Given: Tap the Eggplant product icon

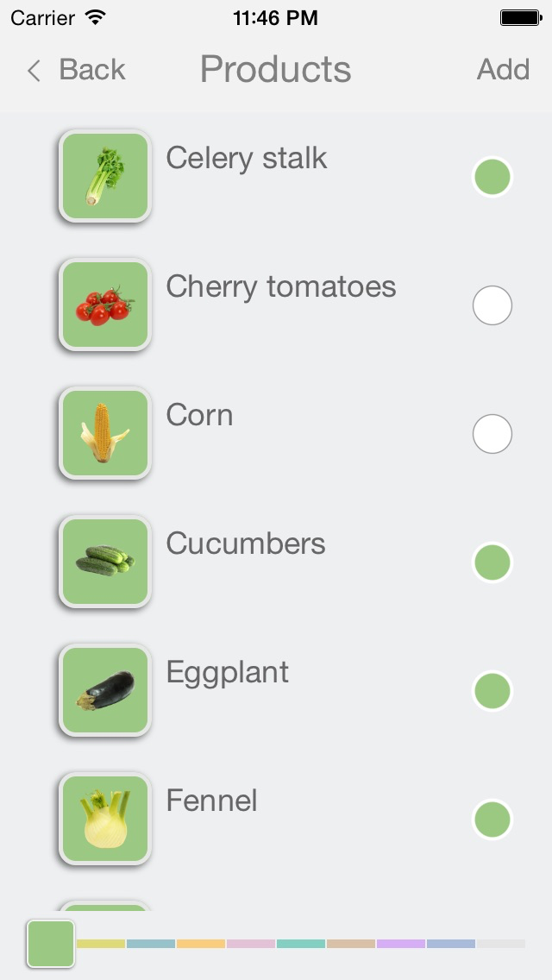Looking at the screenshot, I should click(x=104, y=690).
